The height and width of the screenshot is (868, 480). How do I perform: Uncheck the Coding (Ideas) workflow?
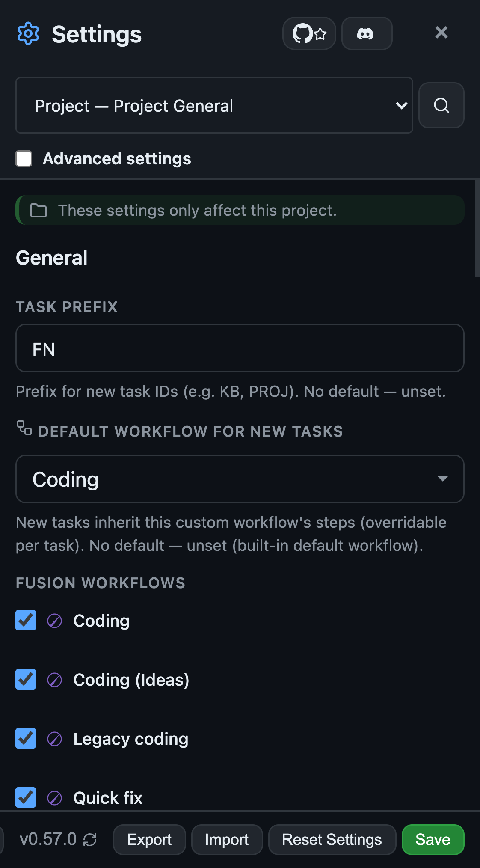[26, 679]
